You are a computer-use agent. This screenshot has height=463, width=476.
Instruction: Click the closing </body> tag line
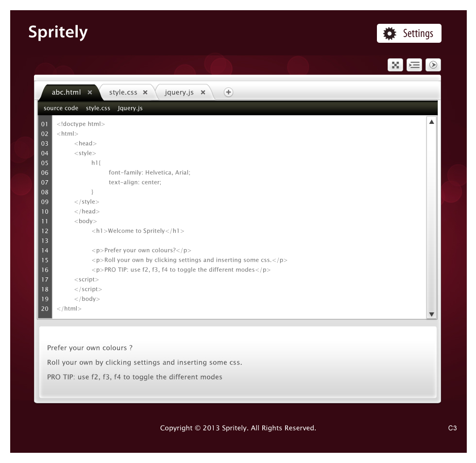tap(87, 299)
